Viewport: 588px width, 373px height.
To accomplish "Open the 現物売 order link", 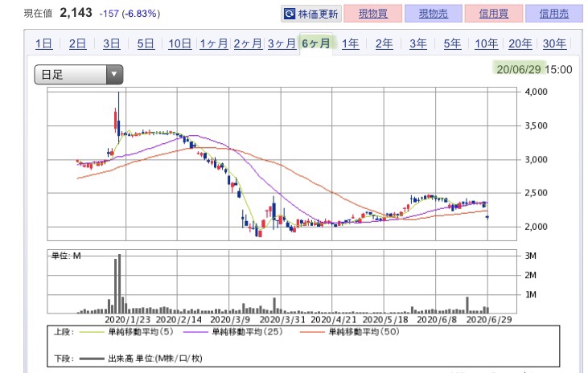I will pyautogui.click(x=434, y=14).
